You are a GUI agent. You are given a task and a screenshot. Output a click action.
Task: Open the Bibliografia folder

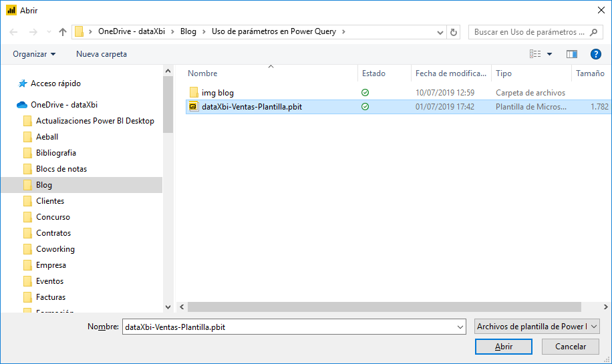click(x=56, y=153)
